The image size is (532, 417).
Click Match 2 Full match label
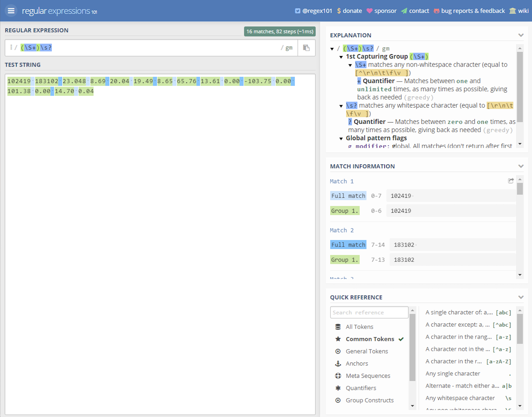pos(348,245)
